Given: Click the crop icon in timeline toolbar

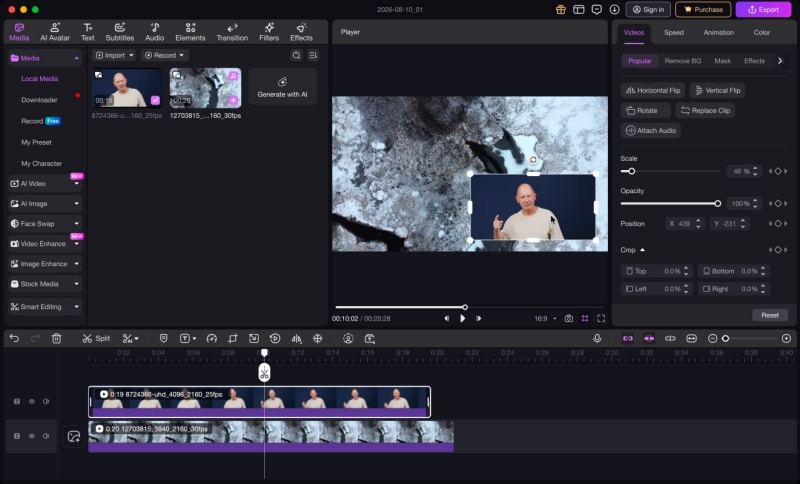Looking at the screenshot, I should pos(233,338).
